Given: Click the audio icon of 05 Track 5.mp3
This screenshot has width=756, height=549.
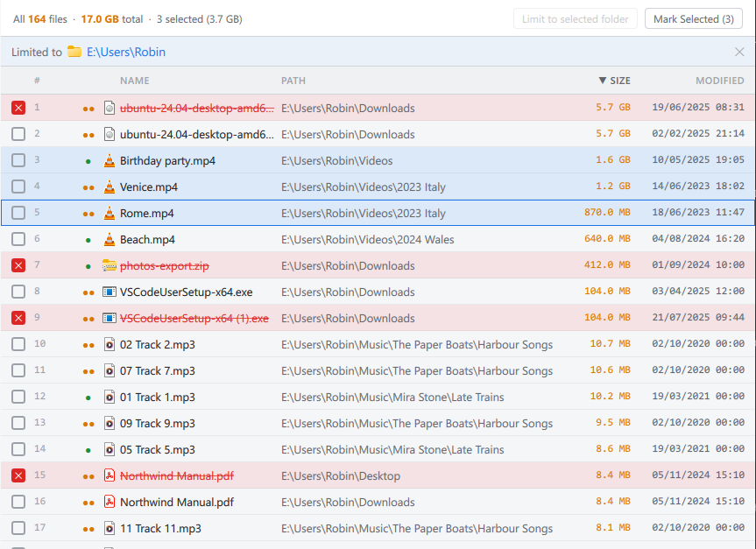Looking at the screenshot, I should click(x=110, y=449).
